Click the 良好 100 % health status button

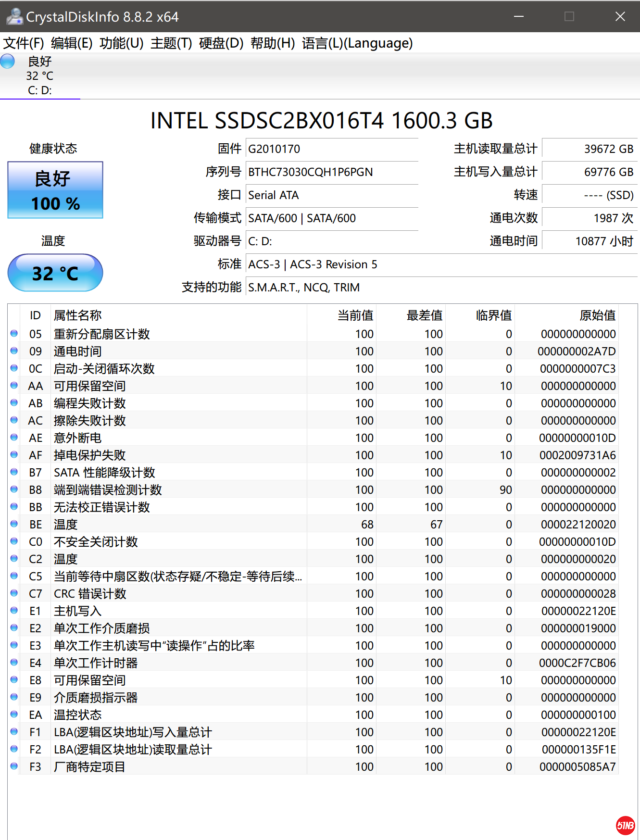click(55, 190)
